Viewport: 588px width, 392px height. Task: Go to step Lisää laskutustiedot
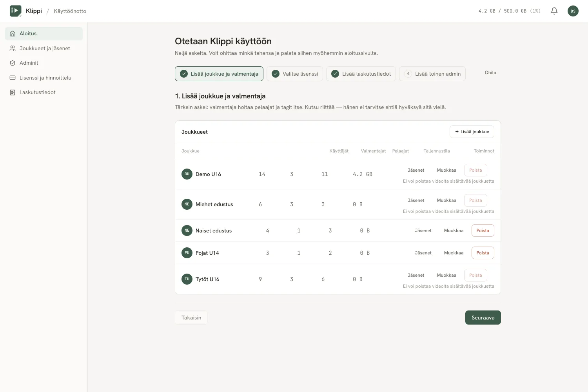(361, 74)
